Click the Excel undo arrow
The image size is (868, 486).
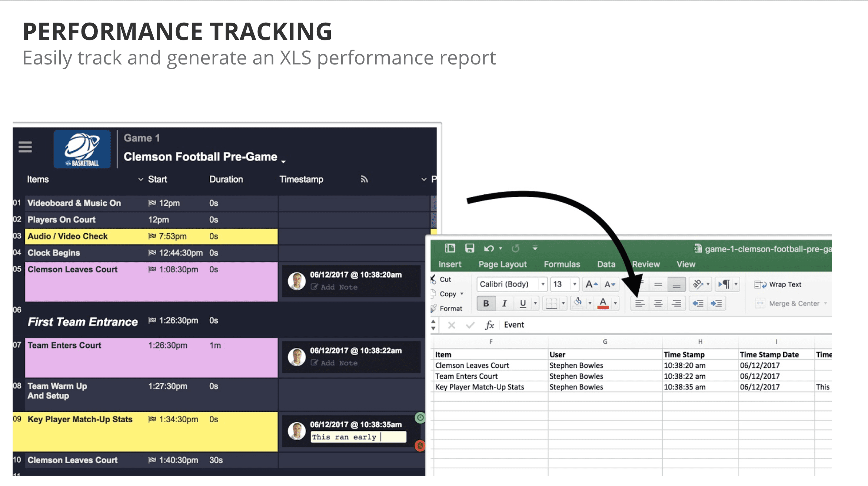coord(489,248)
